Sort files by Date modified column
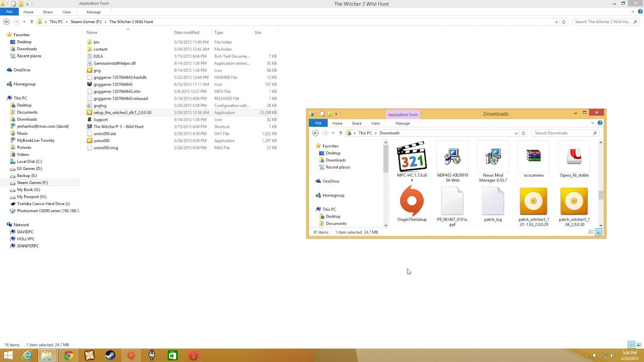Image resolution: width=644 pixels, height=362 pixels. [192, 33]
